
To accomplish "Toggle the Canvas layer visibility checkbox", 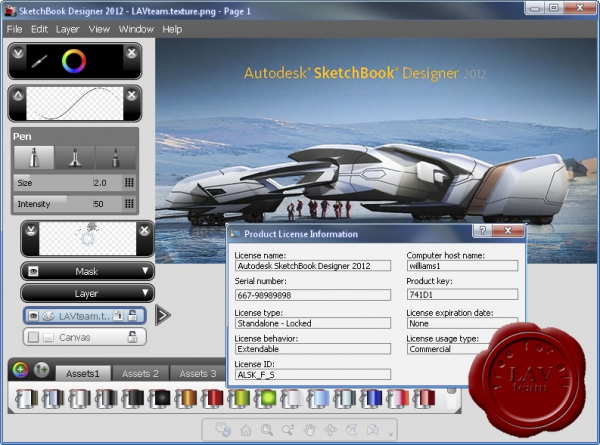I will coord(33,337).
